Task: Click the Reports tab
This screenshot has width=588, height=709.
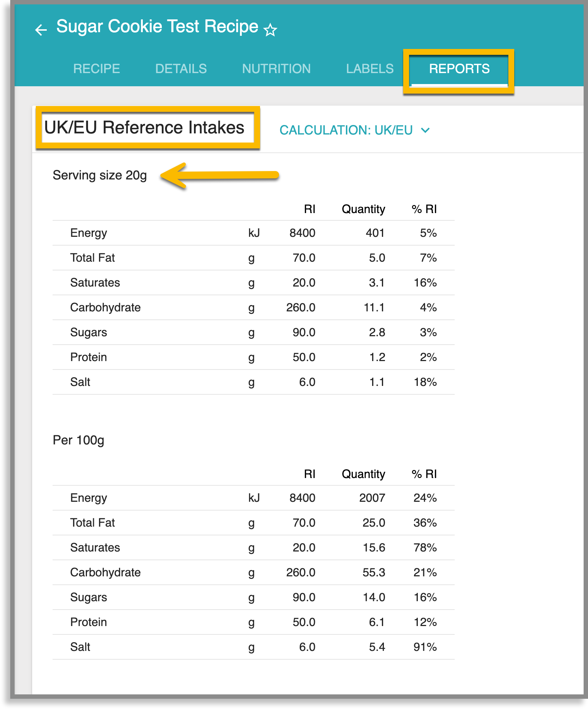Action: 459,69
